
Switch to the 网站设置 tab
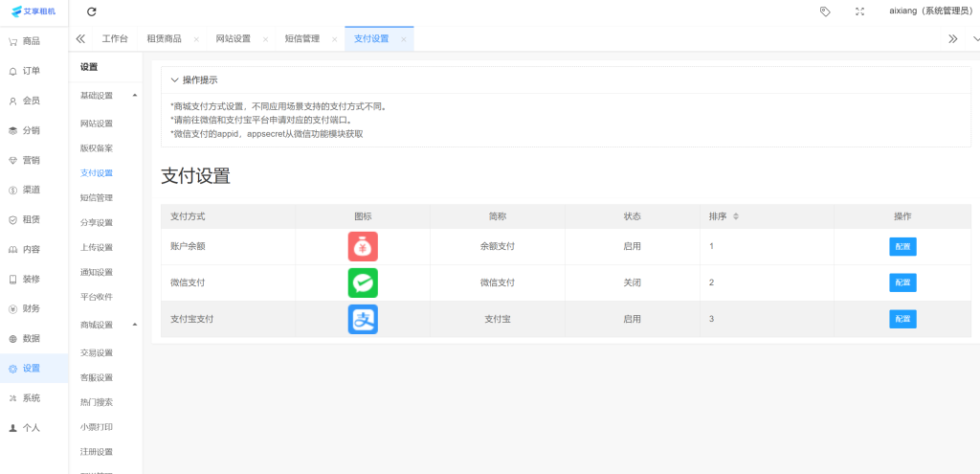click(x=234, y=38)
